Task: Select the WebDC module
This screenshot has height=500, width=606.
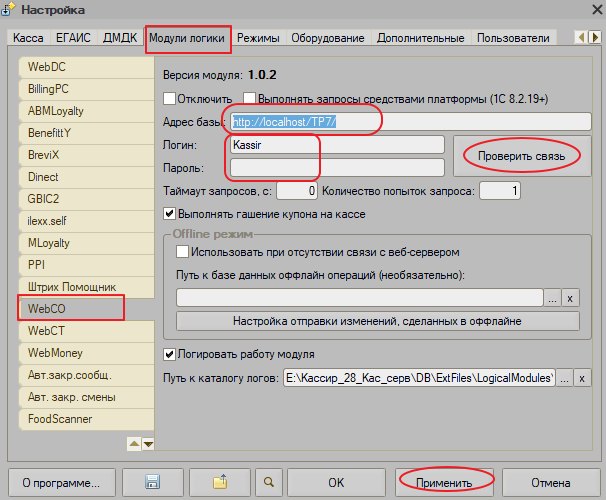Action: [86, 67]
